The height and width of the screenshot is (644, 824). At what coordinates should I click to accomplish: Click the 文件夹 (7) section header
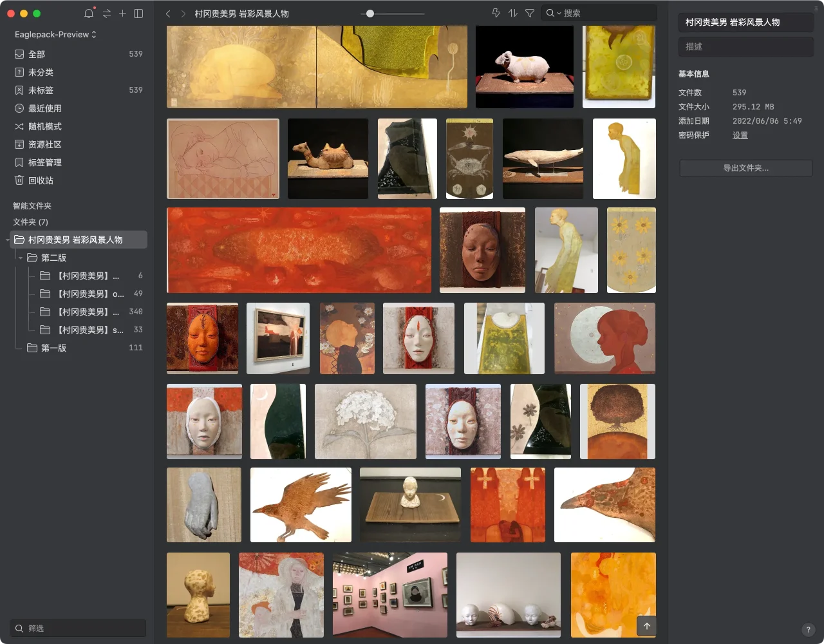coord(30,222)
